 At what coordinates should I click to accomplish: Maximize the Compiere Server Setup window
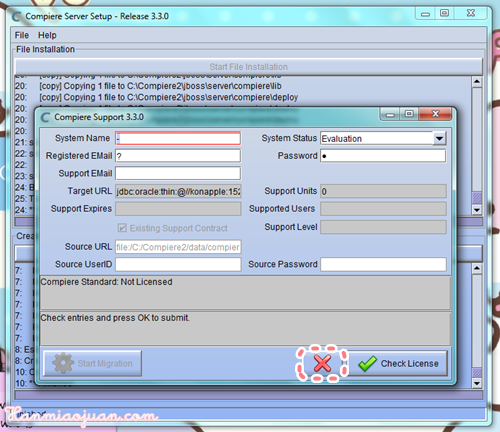coord(444,13)
